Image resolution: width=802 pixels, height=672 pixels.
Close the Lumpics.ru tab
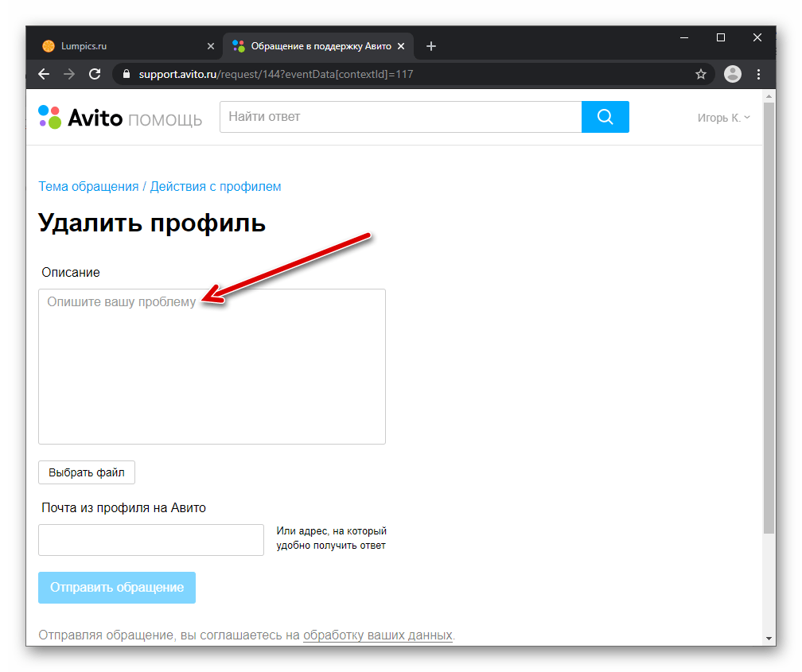pyautogui.click(x=211, y=46)
